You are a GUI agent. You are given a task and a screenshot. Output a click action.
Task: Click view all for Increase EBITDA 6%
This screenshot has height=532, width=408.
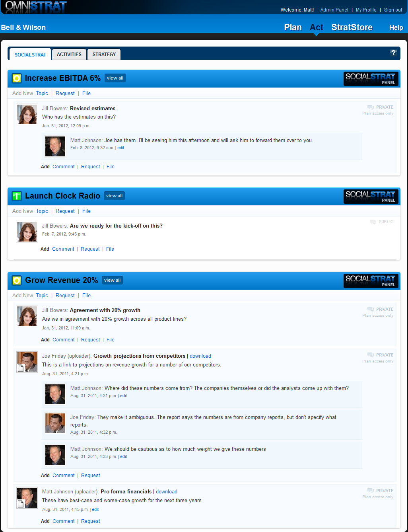(115, 78)
